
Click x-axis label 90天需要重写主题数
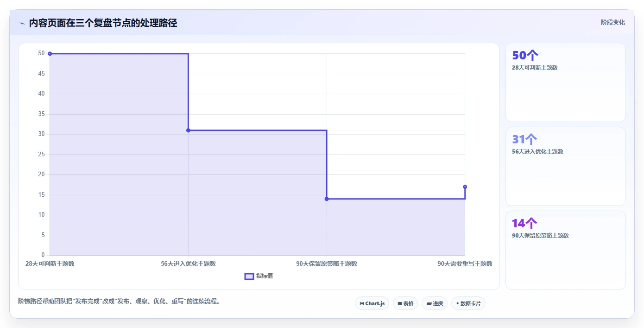[x=465, y=264]
